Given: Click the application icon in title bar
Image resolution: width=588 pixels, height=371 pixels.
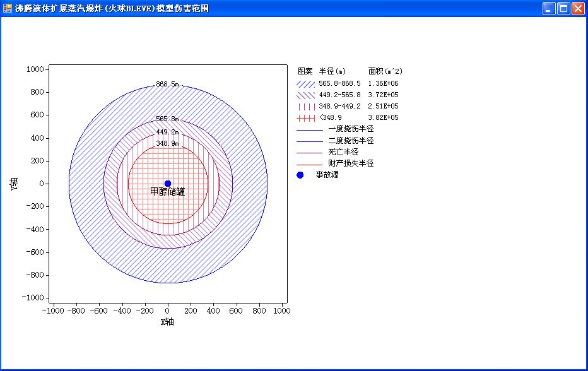Looking at the screenshot, I should point(7,8).
